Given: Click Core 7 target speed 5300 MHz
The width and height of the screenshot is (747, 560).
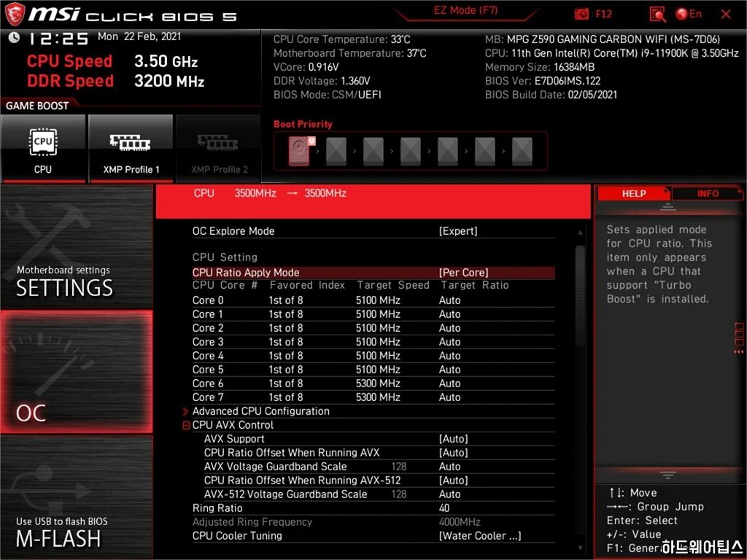Looking at the screenshot, I should coord(378,397).
